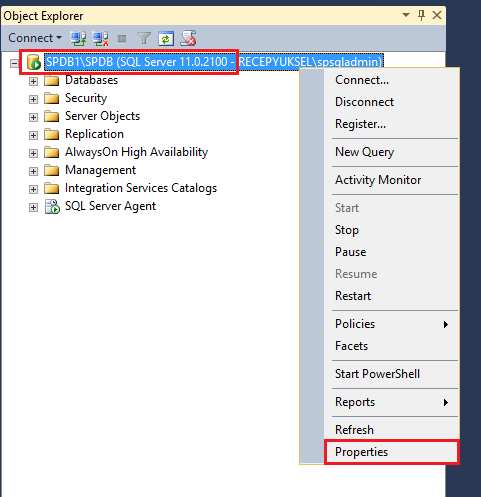The image size is (481, 497).
Task: Click the Connect Object Explorer toolbar icon
Action: click(78, 38)
